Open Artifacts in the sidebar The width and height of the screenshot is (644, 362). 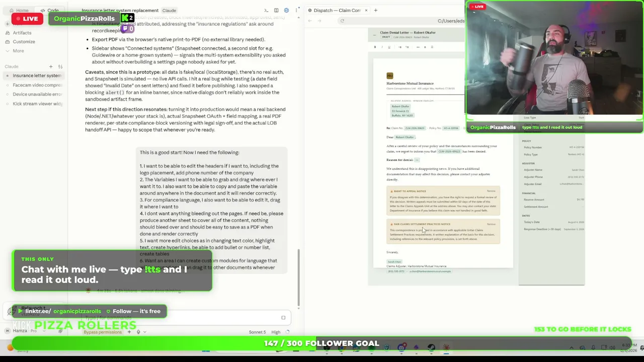pos(22,33)
